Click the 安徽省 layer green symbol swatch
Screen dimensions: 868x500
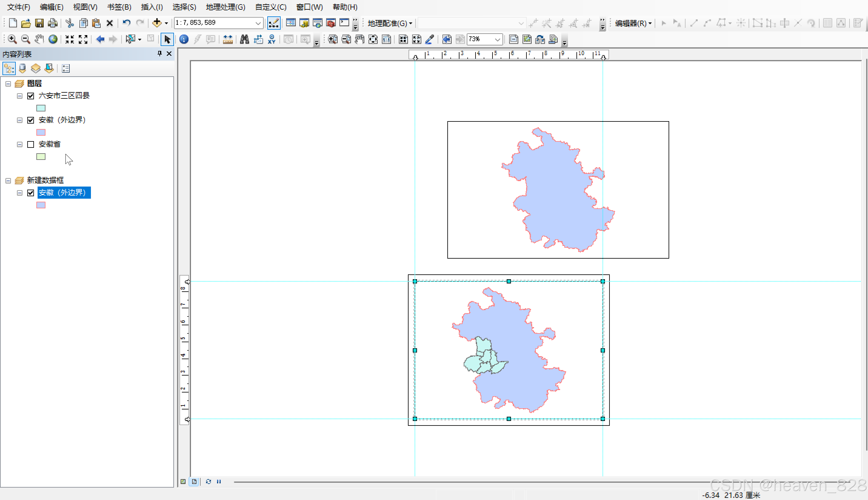pos(41,157)
